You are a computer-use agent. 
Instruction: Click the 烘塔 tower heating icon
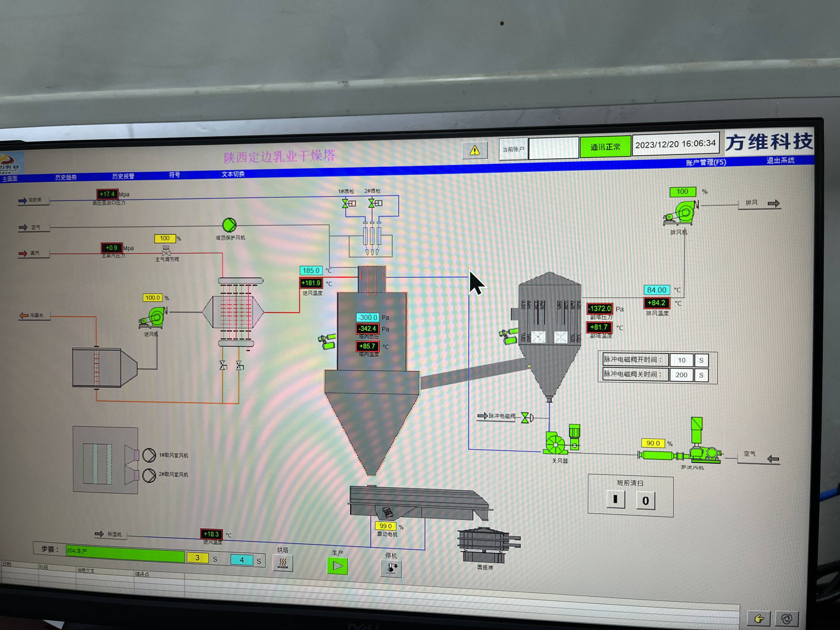click(283, 563)
